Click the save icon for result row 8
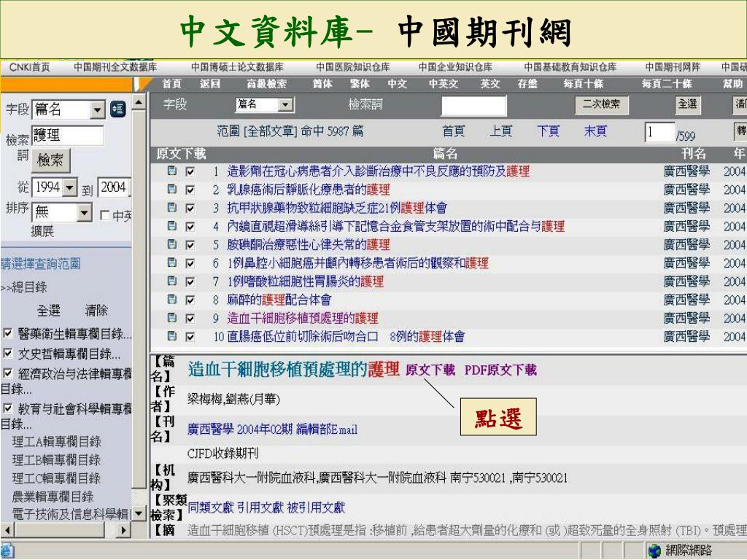Image resolution: width=747 pixels, height=560 pixels. (x=172, y=300)
